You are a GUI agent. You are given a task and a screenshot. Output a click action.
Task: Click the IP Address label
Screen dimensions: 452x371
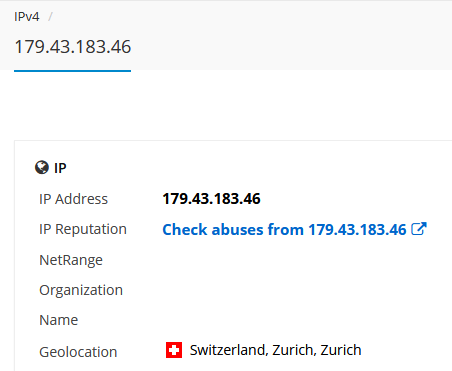pyautogui.click(x=73, y=199)
